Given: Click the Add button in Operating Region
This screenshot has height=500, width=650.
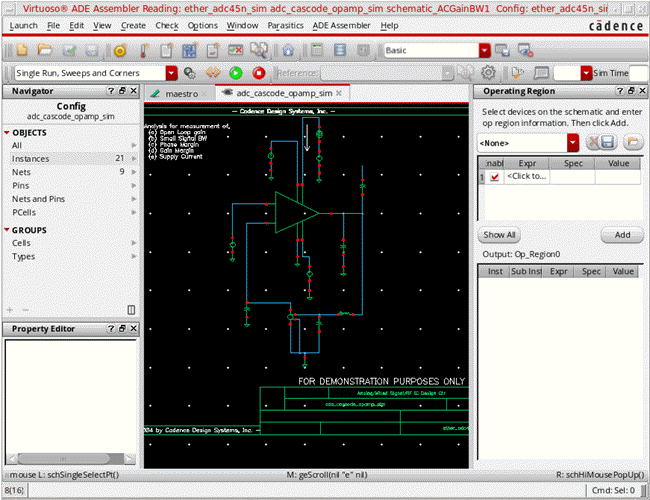Looking at the screenshot, I should tap(621, 235).
